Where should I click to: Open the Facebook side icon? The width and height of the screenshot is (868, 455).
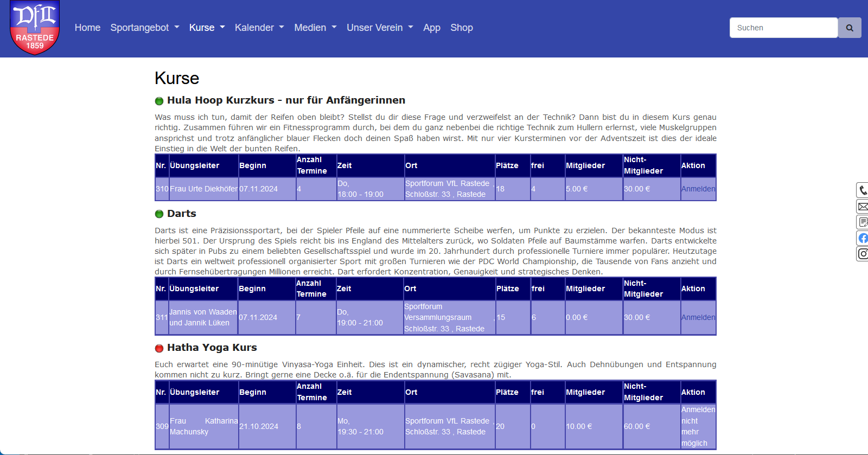pos(863,238)
